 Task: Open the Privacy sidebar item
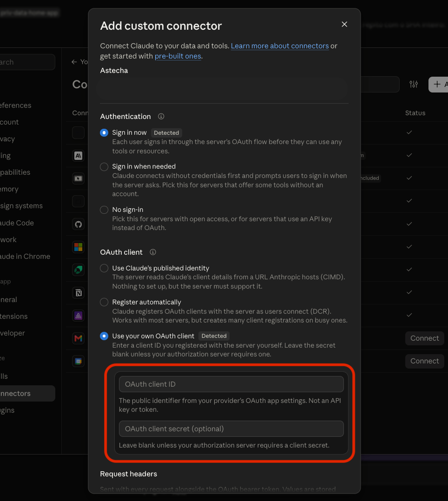7,138
